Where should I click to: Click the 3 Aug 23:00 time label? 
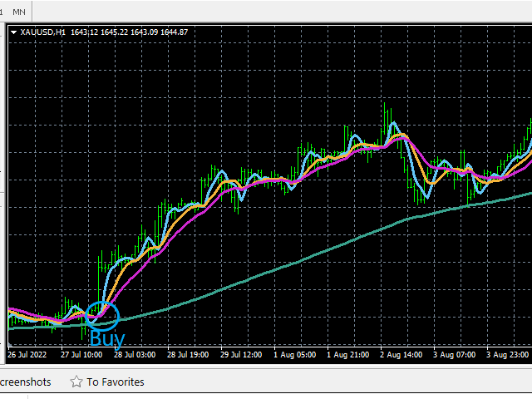point(508,355)
